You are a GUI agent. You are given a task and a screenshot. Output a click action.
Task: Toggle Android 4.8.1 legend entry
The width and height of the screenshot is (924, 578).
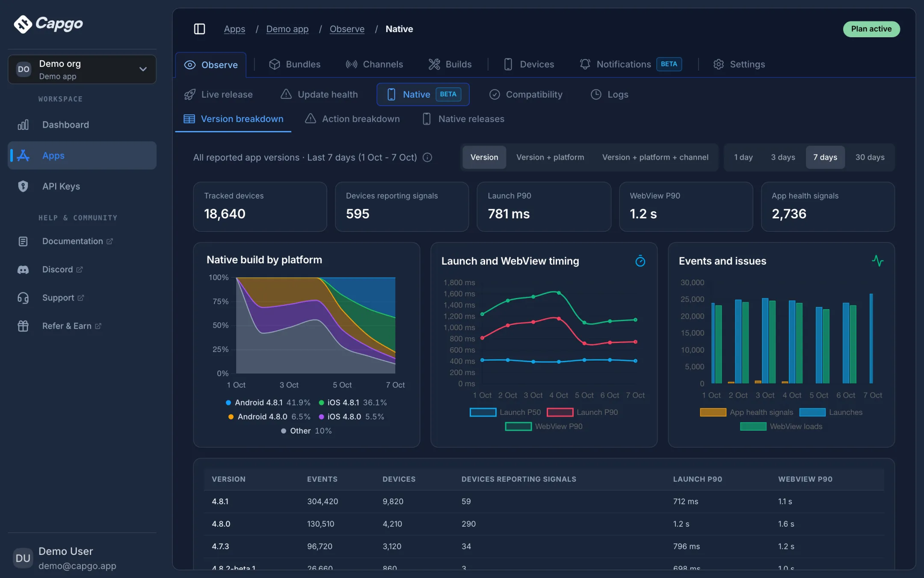[268, 402]
